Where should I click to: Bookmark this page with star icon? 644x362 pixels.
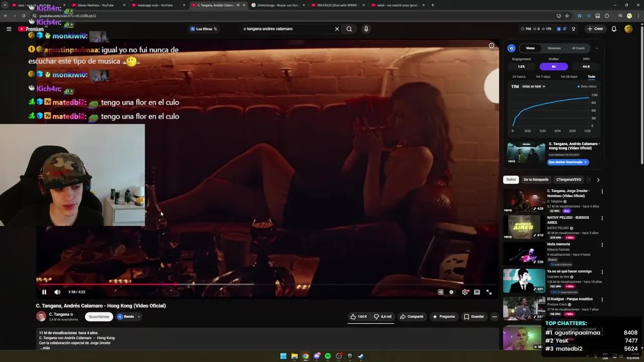(567, 16)
